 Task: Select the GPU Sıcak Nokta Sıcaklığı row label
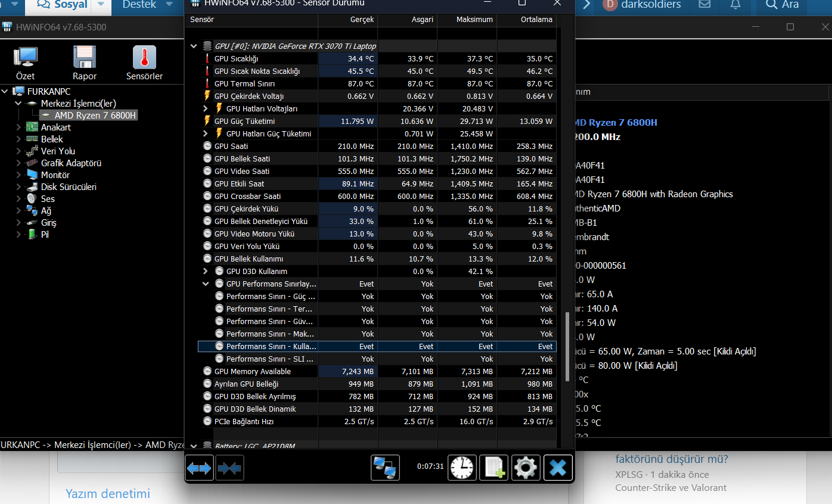point(257,71)
